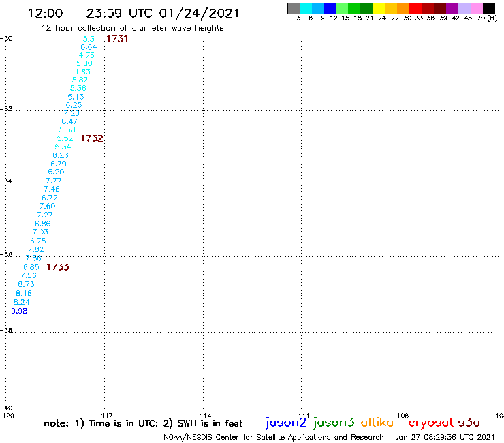
Task: Click the -117 longitude axis label
Action: click(x=104, y=416)
